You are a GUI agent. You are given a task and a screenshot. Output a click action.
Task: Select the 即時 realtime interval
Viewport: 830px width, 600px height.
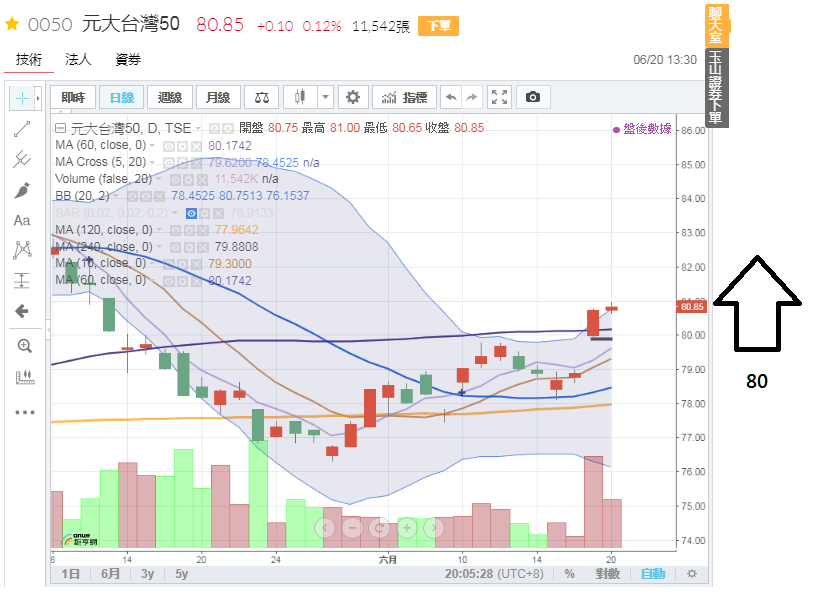click(73, 97)
